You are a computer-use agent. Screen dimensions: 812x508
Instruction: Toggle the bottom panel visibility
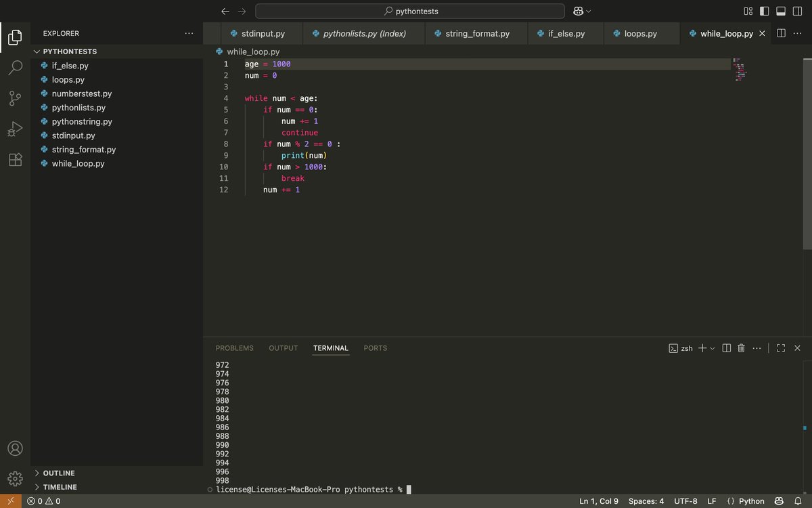click(x=781, y=11)
